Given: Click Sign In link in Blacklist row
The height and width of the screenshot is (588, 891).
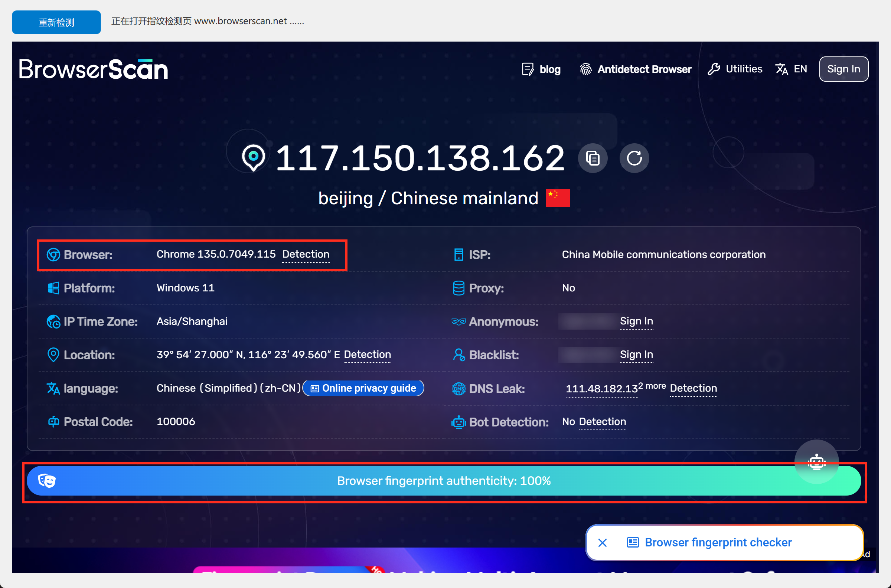Looking at the screenshot, I should pyautogui.click(x=636, y=355).
